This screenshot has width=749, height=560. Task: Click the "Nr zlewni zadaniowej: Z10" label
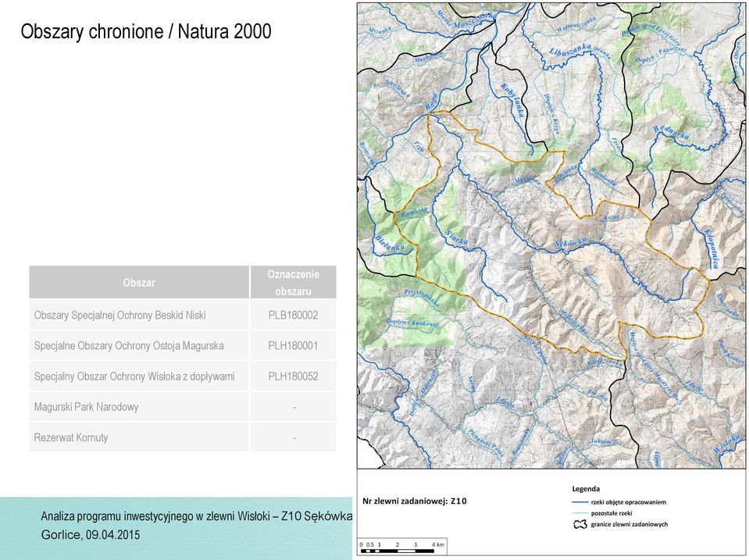[x=415, y=501]
